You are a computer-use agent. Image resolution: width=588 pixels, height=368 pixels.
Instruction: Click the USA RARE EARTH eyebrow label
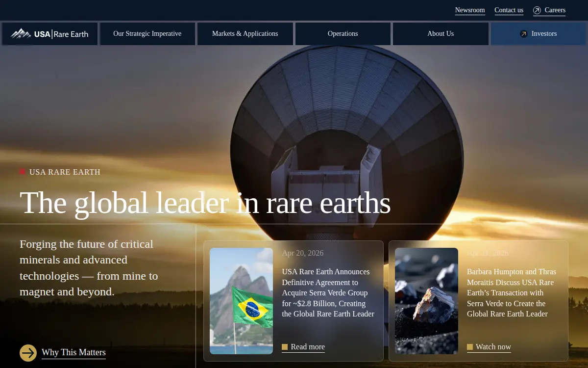(65, 172)
